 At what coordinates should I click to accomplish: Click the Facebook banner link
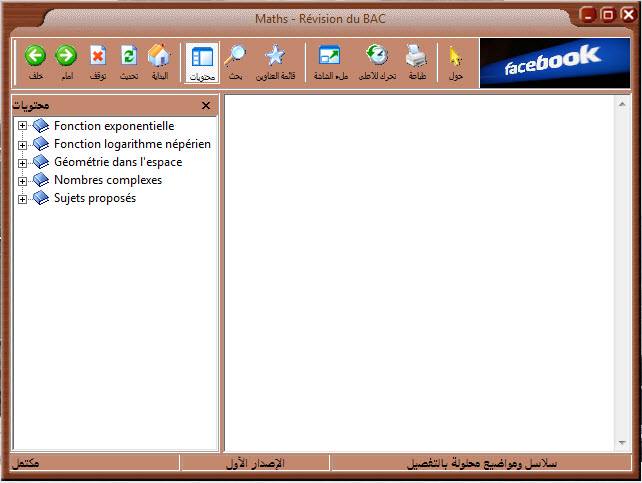click(553, 63)
